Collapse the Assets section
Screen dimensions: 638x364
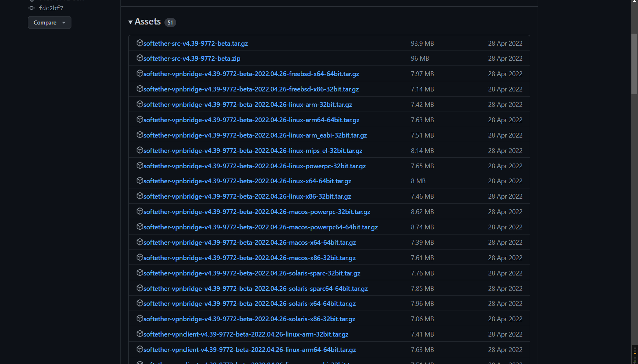tap(131, 22)
